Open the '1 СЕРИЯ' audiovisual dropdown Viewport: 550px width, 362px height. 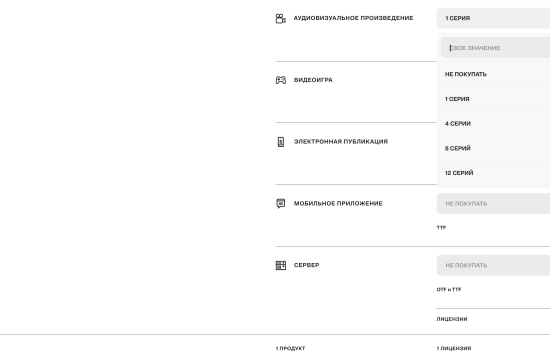(493, 18)
